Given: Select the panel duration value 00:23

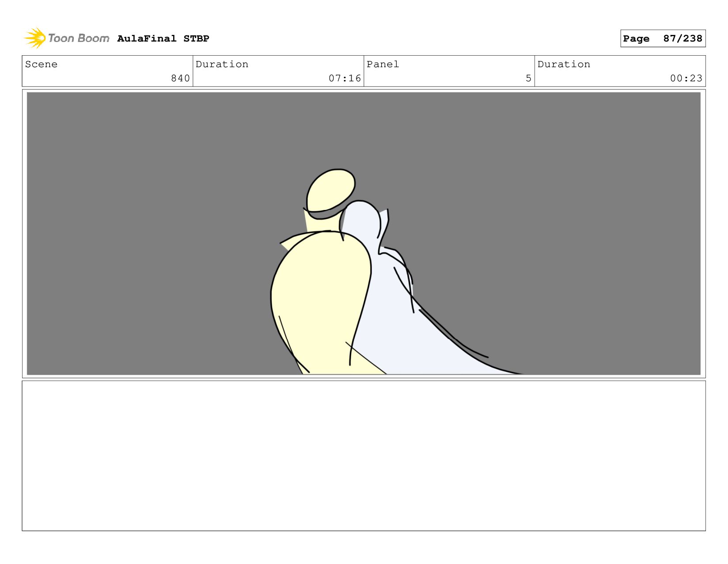Looking at the screenshot, I should pyautogui.click(x=686, y=78).
